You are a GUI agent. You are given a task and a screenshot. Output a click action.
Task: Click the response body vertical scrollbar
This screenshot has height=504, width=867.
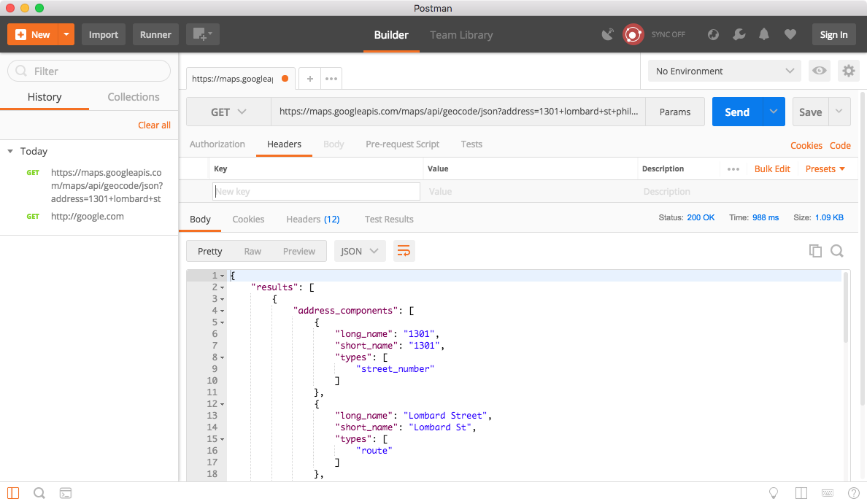[x=846, y=306]
